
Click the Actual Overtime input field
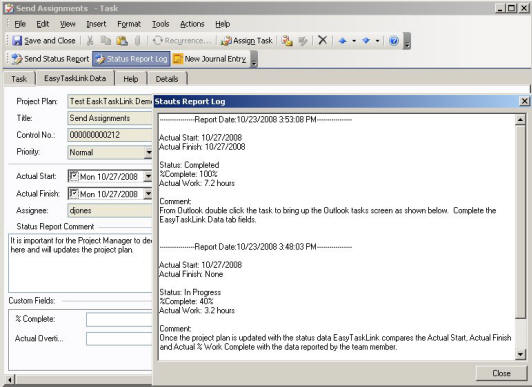[x=119, y=338]
